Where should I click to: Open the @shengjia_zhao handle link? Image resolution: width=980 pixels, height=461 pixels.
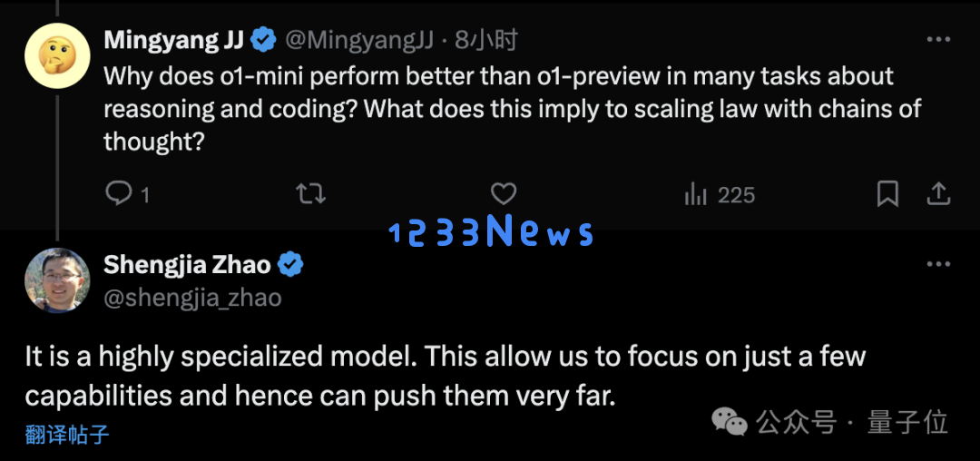(x=192, y=298)
